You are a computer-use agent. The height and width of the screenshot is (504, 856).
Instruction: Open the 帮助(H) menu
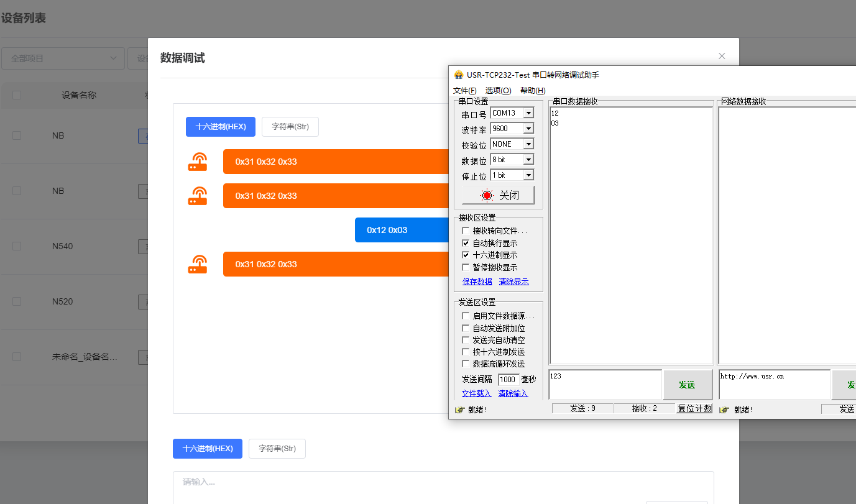(533, 91)
